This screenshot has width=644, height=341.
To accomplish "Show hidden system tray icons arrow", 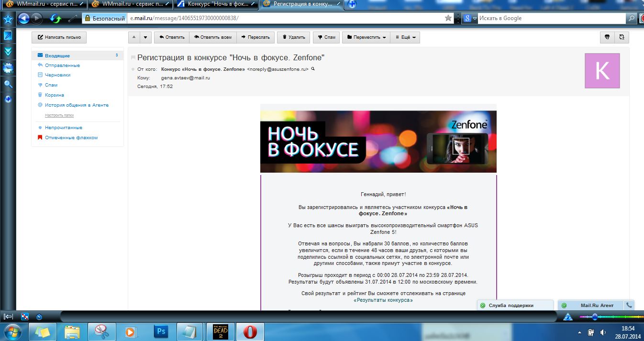I will [580, 332].
